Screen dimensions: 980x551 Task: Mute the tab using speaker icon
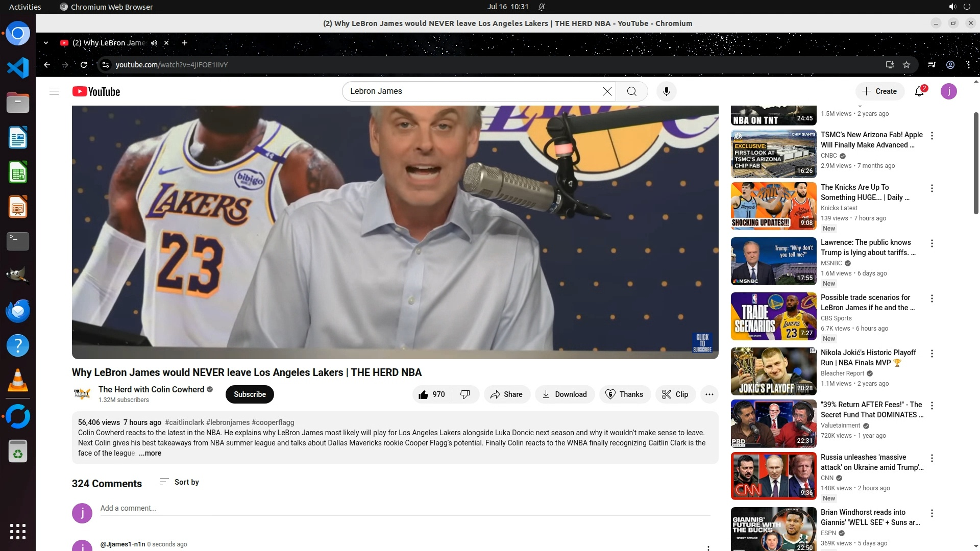154,43
